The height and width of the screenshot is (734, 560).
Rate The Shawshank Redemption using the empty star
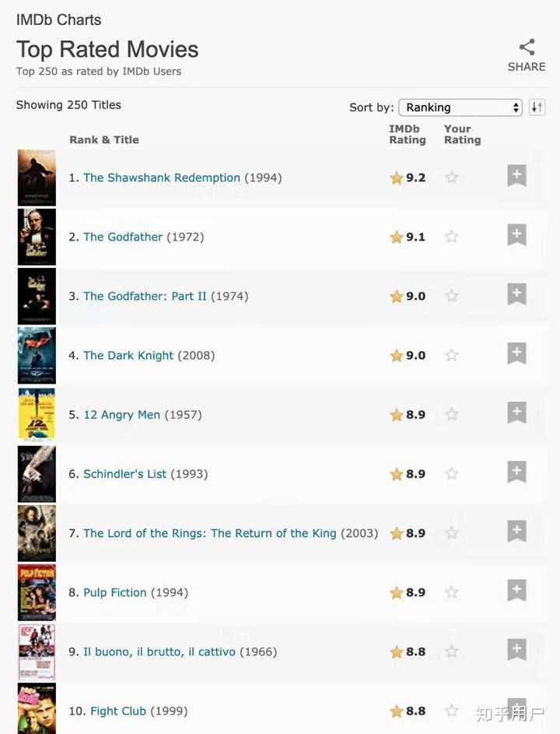451,177
